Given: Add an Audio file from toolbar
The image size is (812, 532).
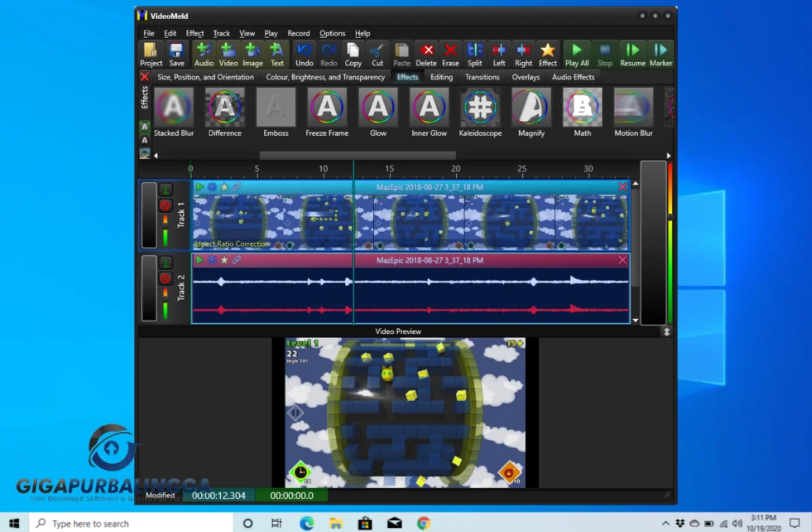Looking at the screenshot, I should click(204, 54).
